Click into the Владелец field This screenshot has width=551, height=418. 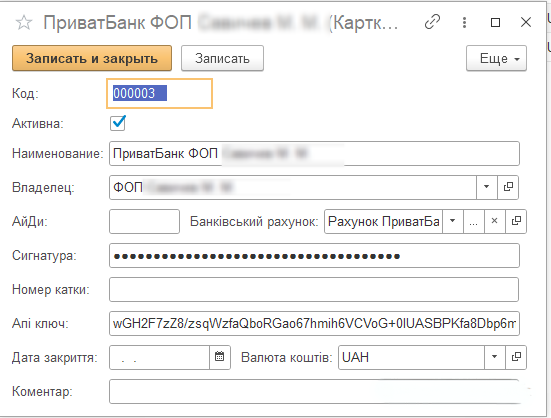[293, 188]
